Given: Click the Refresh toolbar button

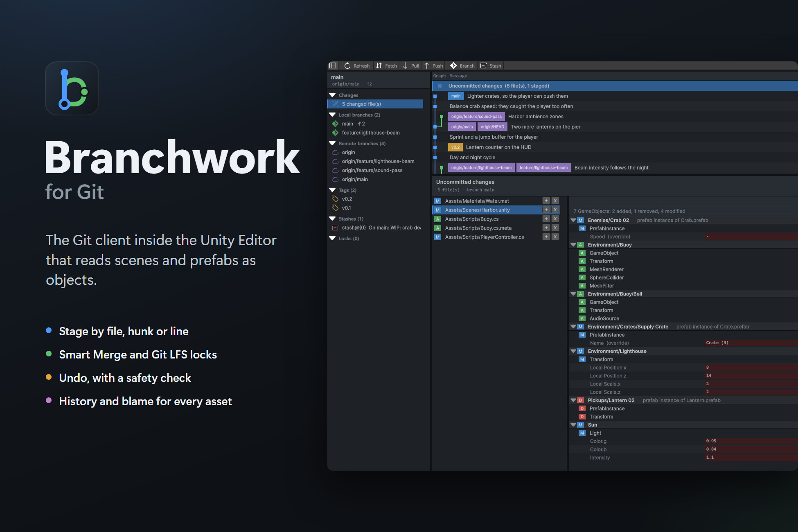Looking at the screenshot, I should [x=357, y=65].
